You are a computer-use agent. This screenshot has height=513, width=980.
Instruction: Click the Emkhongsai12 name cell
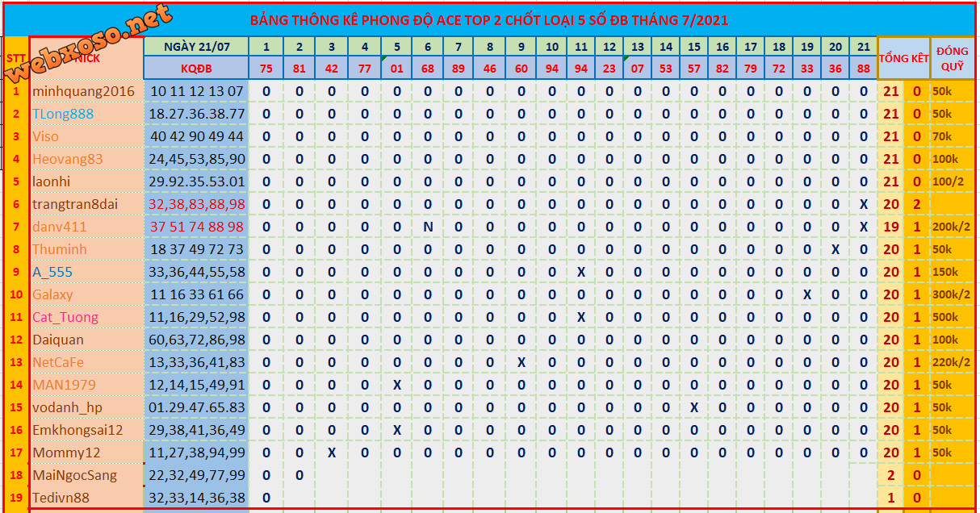pyautogui.click(x=86, y=430)
